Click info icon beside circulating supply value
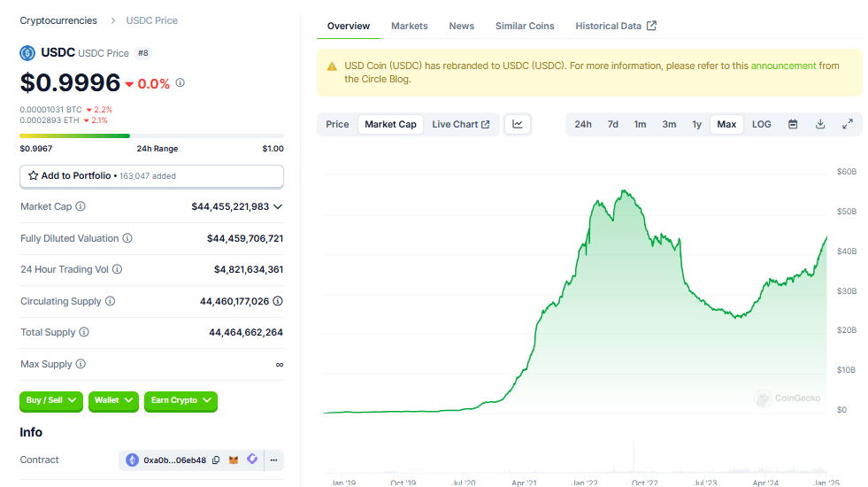The image size is (868, 487). click(x=278, y=301)
